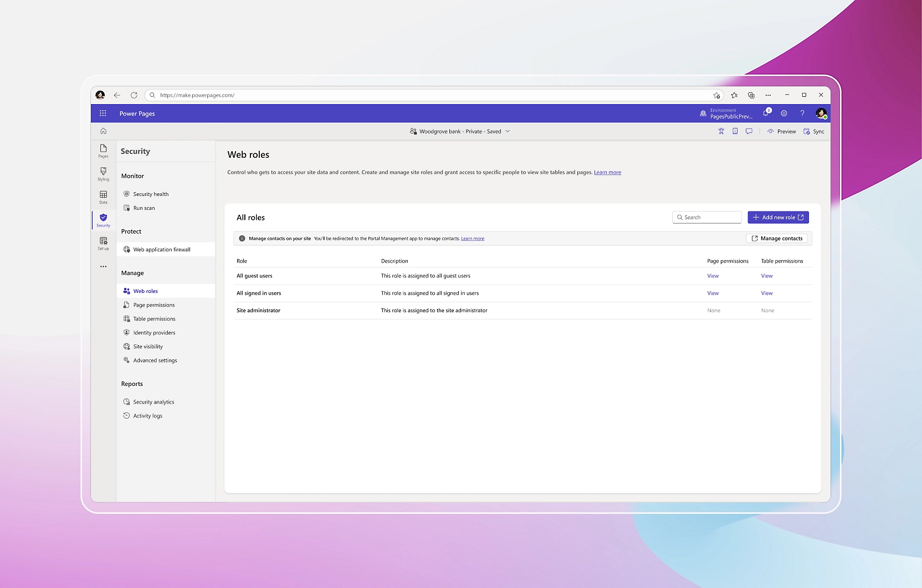The height and width of the screenshot is (588, 922).
Task: Click the Add new role button
Action: click(x=778, y=218)
